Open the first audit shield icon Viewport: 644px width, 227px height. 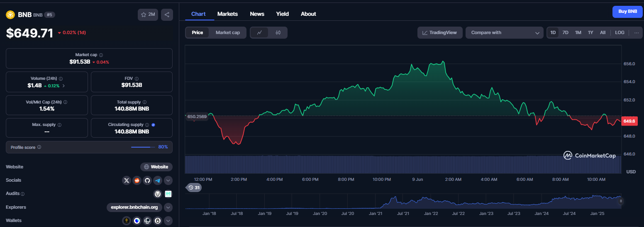coord(158,194)
